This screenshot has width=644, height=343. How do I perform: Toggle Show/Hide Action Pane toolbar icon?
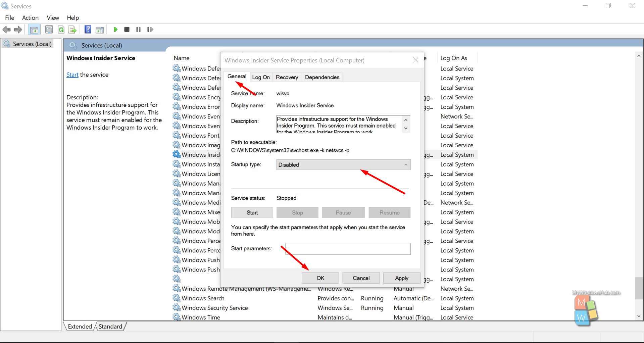tap(100, 30)
